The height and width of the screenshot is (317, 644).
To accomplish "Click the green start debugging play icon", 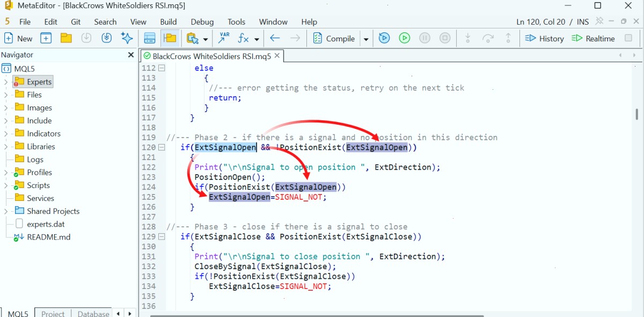I will point(405,38).
